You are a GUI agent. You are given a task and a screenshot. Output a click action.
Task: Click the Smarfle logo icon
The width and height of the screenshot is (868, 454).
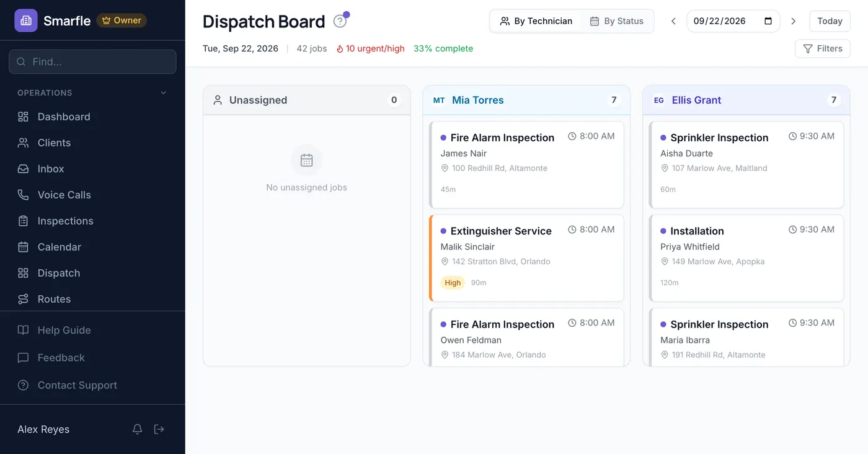click(x=26, y=20)
